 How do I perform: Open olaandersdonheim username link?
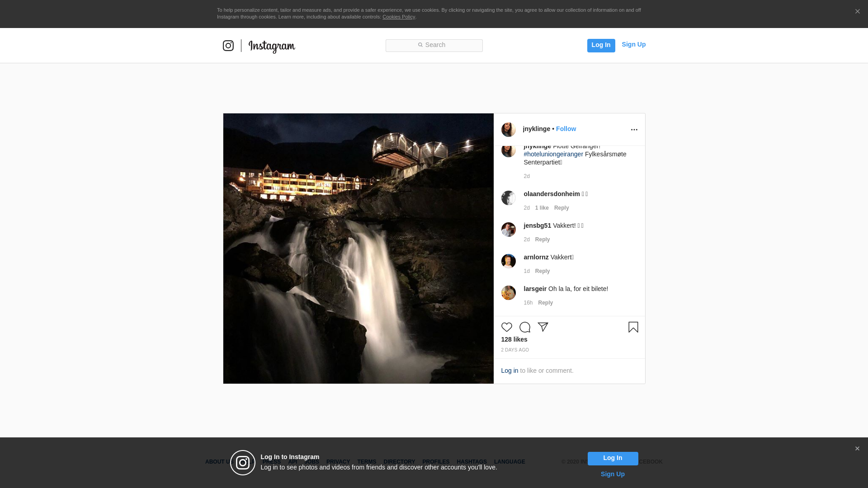(552, 194)
